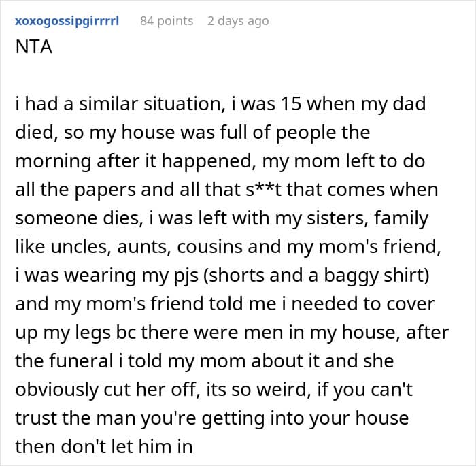The image size is (476, 466).
Task: Click the line starting 'someone dies, i was left'
Action: click(222, 218)
